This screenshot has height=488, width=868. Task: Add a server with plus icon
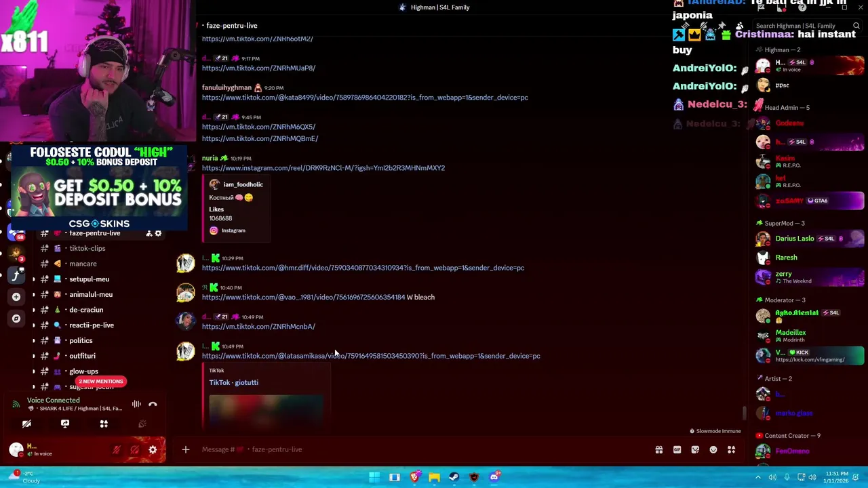coord(16,296)
